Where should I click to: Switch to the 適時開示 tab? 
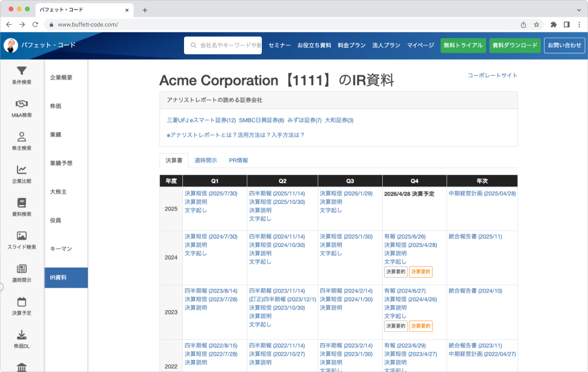[206, 160]
